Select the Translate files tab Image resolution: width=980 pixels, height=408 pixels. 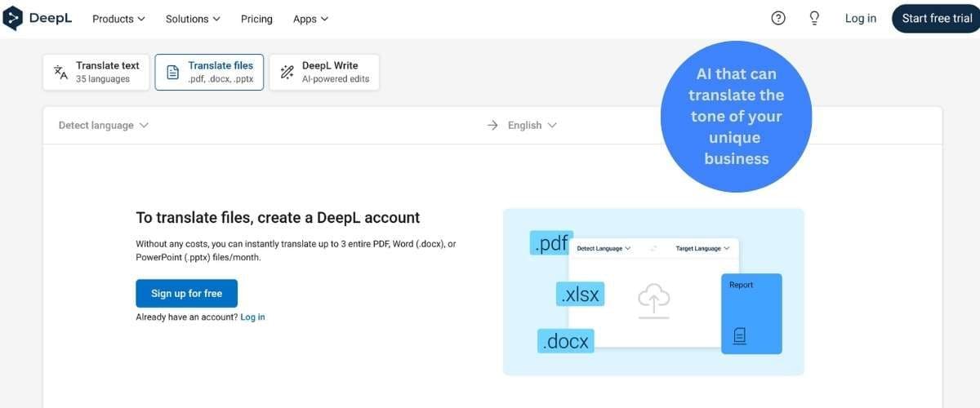(x=209, y=72)
